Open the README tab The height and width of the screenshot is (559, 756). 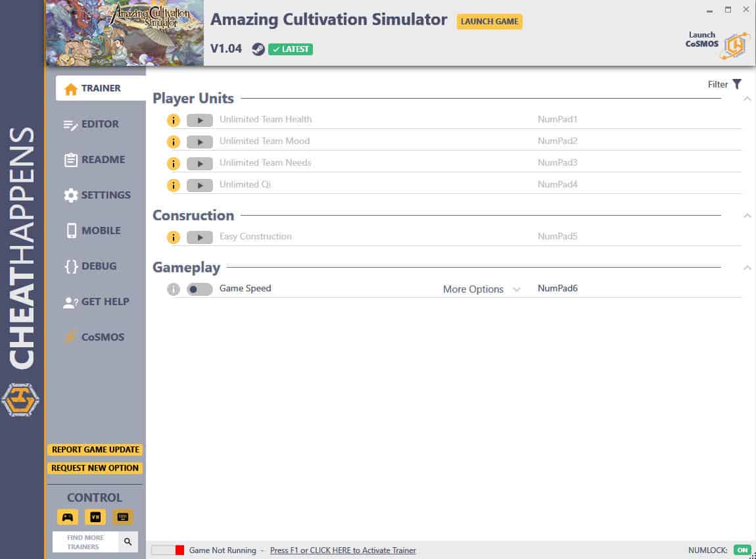coord(95,160)
